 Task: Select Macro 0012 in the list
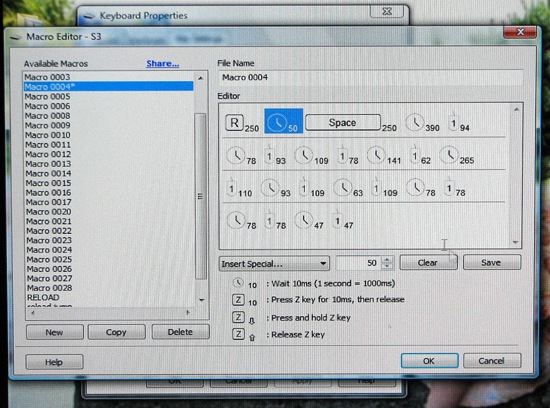click(x=108, y=154)
